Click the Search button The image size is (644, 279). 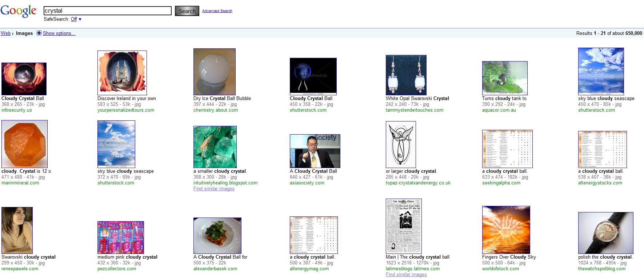point(187,11)
